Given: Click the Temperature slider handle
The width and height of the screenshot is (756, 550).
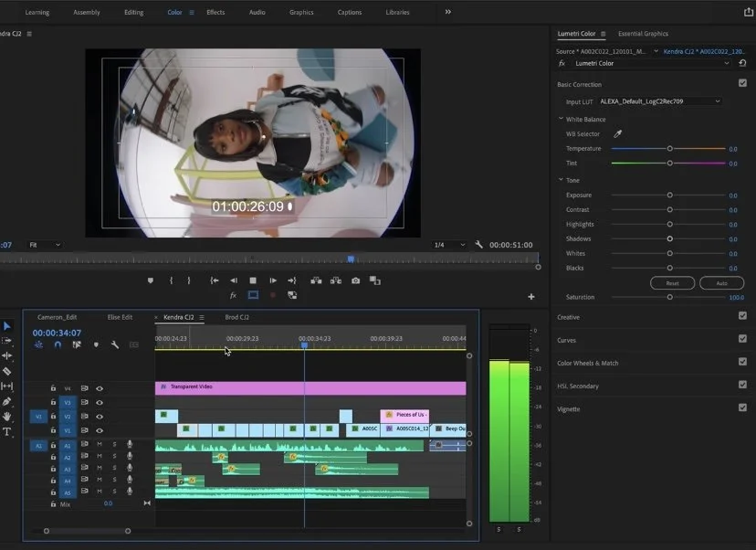Looking at the screenshot, I should (669, 148).
